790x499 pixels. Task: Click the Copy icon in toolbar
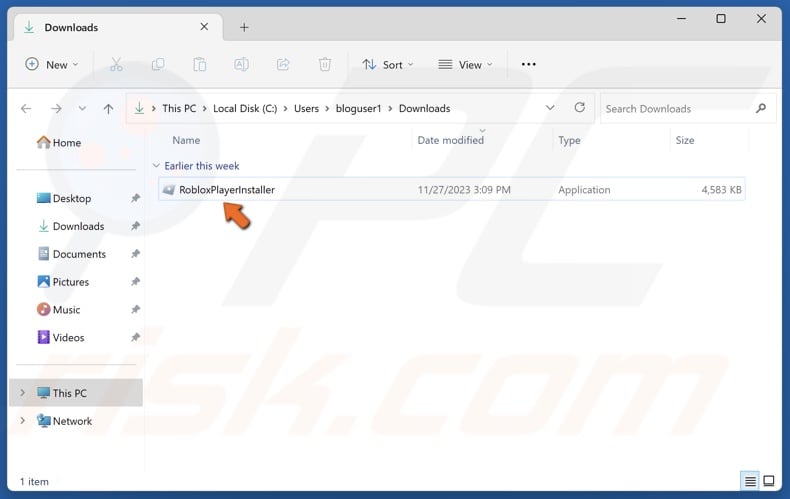point(158,65)
